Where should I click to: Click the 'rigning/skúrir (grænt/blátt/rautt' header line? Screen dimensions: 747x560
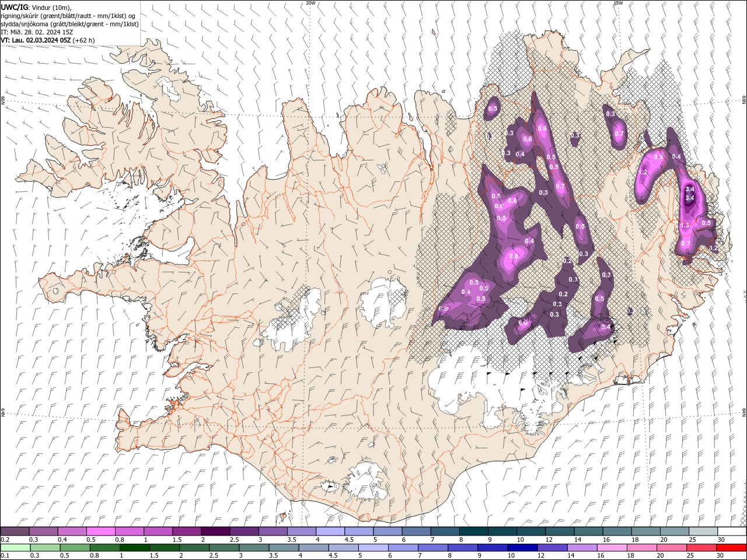68,16
